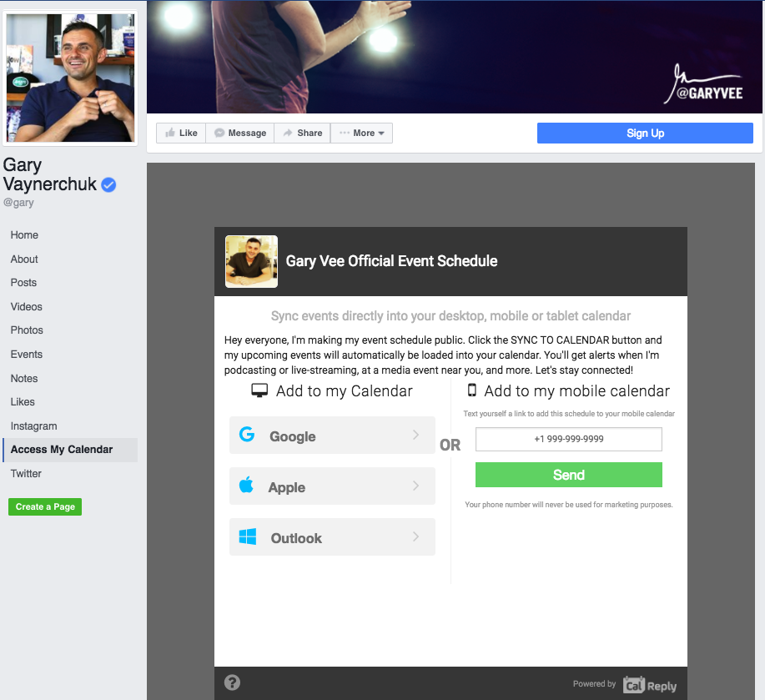
Task: Click the green Send button
Action: click(x=568, y=475)
